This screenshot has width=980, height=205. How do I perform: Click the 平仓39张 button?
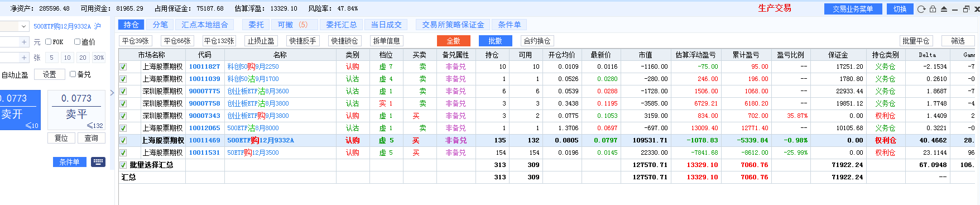click(x=136, y=41)
